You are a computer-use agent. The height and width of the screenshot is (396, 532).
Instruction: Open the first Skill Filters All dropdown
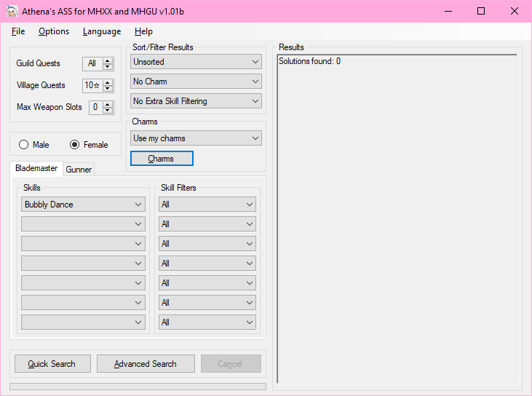[x=207, y=205]
